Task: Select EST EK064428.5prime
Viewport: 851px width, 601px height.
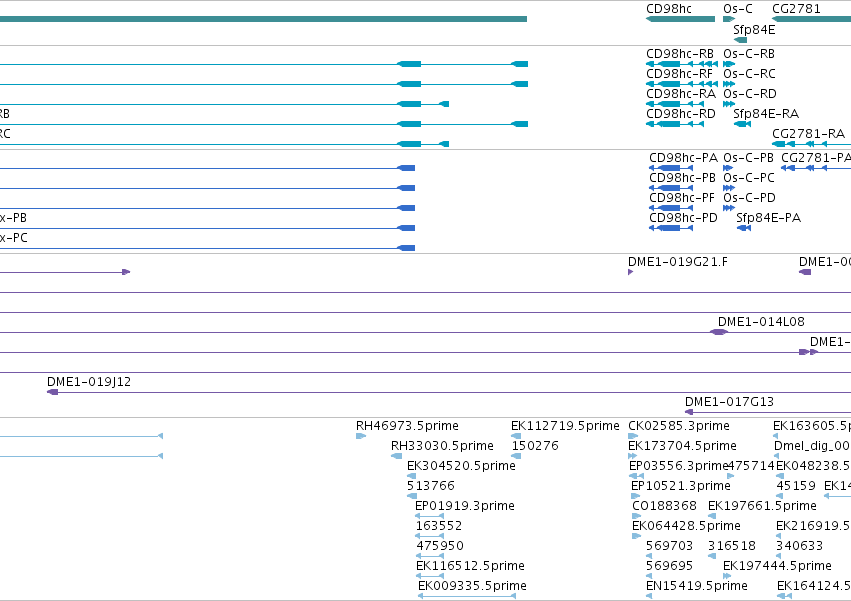Action: [x=687, y=526]
